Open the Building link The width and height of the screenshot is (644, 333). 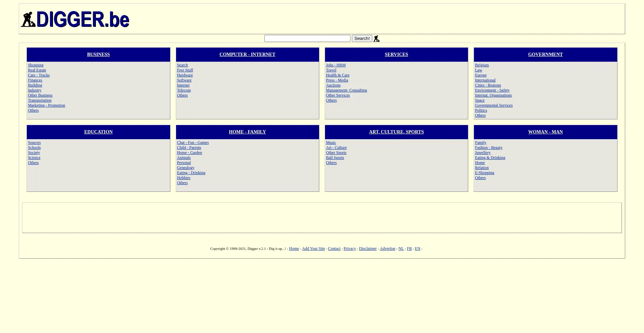pos(35,85)
